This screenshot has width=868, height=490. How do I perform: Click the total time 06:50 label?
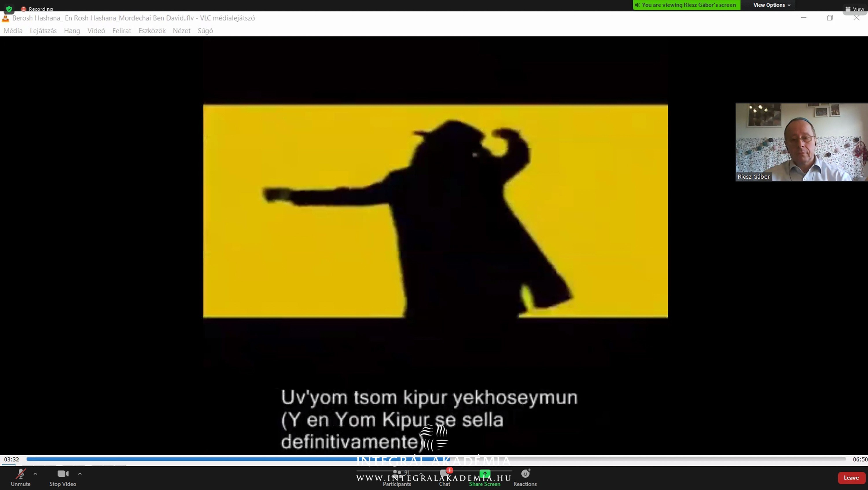(x=860, y=459)
